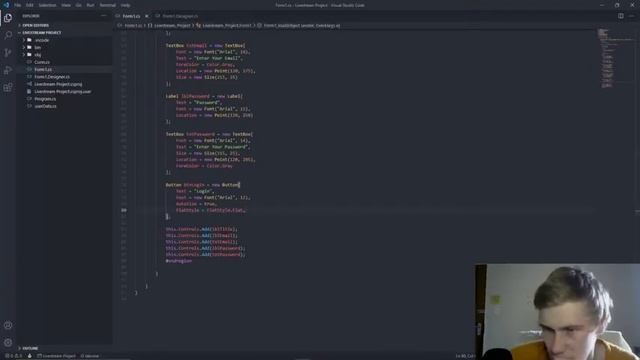
Task: Open Program.cs in the explorer
Action: tap(45, 99)
